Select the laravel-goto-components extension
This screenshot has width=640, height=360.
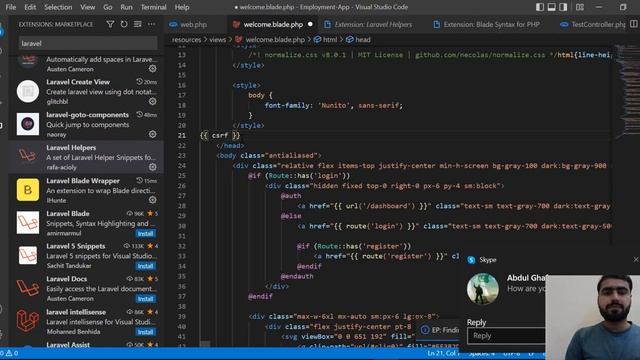[x=87, y=124]
